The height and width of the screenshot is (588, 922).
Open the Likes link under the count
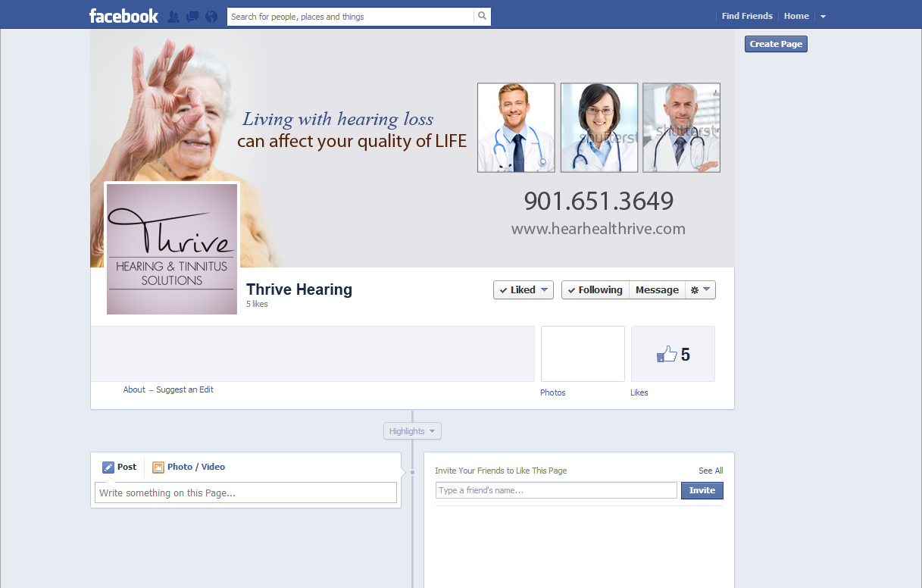click(639, 393)
